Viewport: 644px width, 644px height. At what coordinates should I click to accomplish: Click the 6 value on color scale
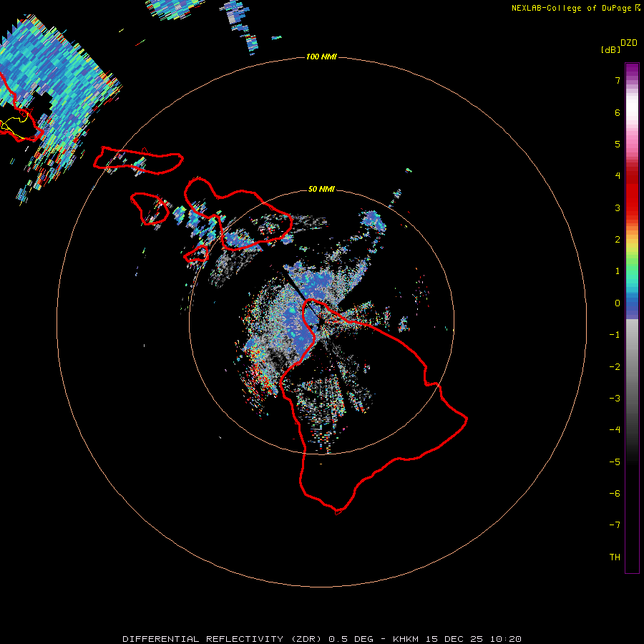(618, 112)
